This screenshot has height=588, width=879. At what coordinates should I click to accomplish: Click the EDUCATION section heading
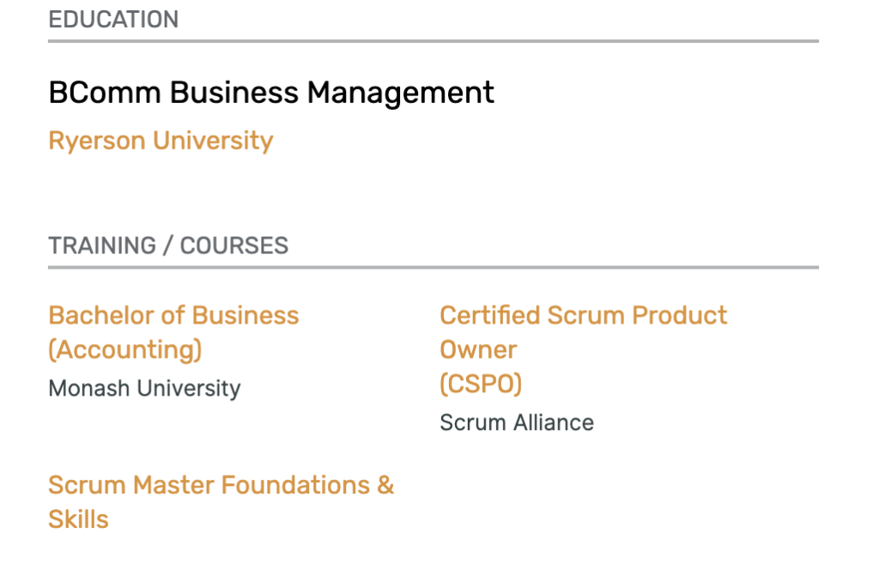pos(113,20)
